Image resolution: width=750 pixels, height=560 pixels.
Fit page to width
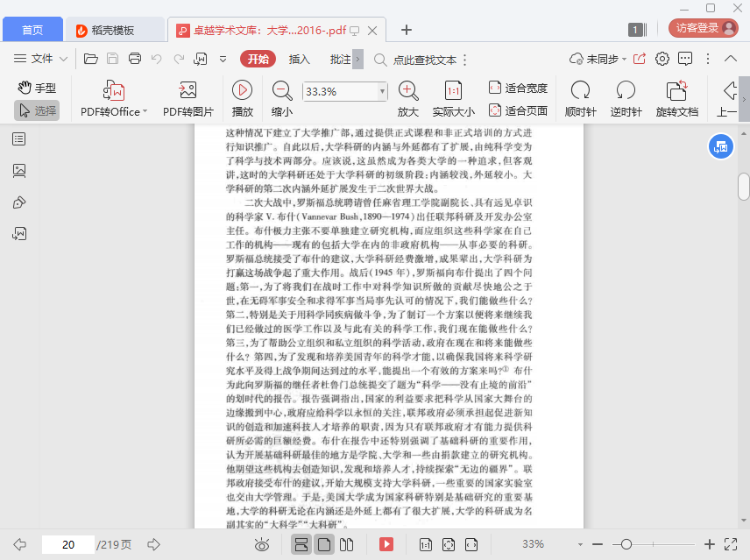518,88
